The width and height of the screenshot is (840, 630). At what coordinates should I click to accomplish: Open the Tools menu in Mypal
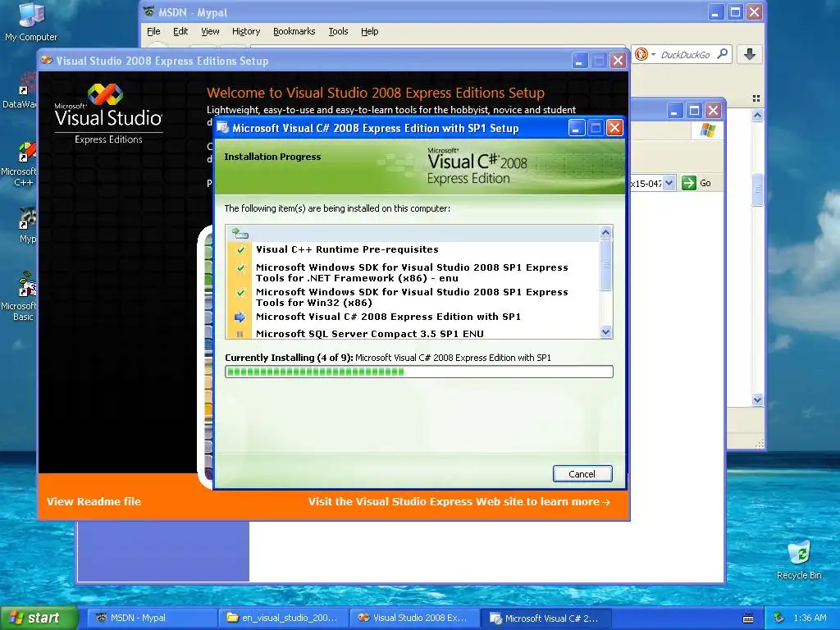[338, 31]
